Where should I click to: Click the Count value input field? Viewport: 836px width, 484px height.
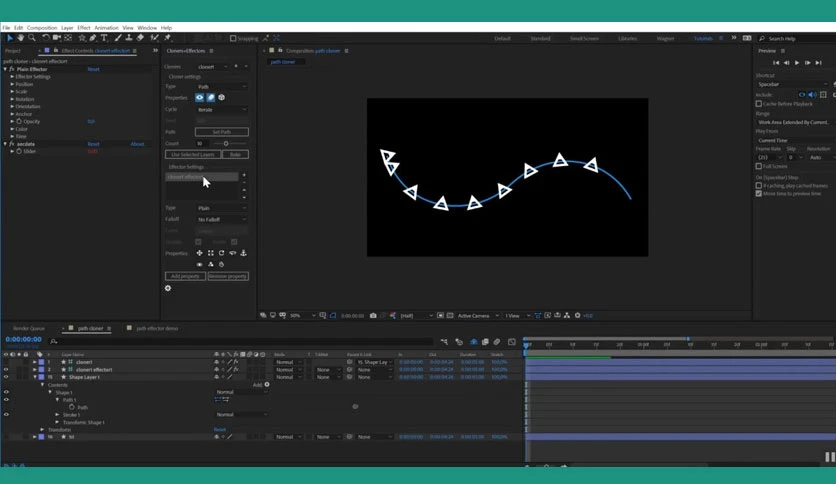point(202,143)
